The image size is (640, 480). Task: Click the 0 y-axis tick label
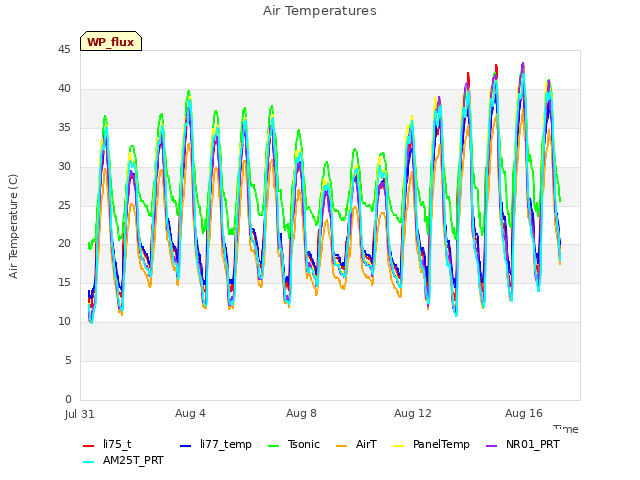click(68, 399)
